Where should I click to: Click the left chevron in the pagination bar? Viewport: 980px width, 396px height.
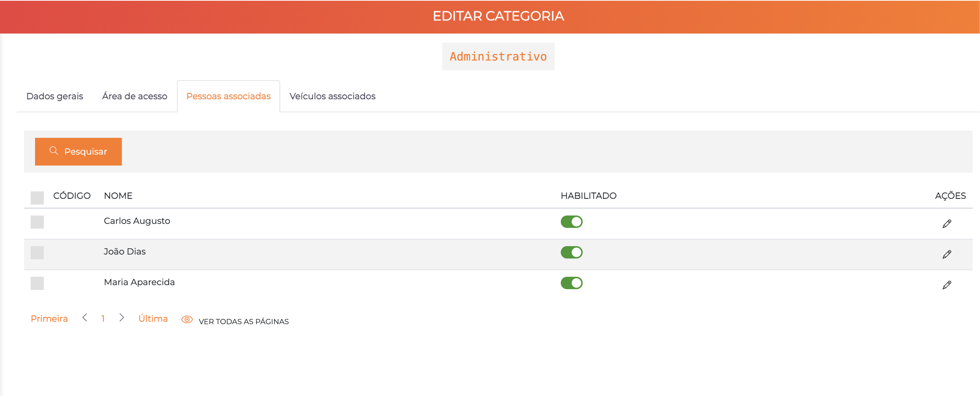(x=84, y=318)
